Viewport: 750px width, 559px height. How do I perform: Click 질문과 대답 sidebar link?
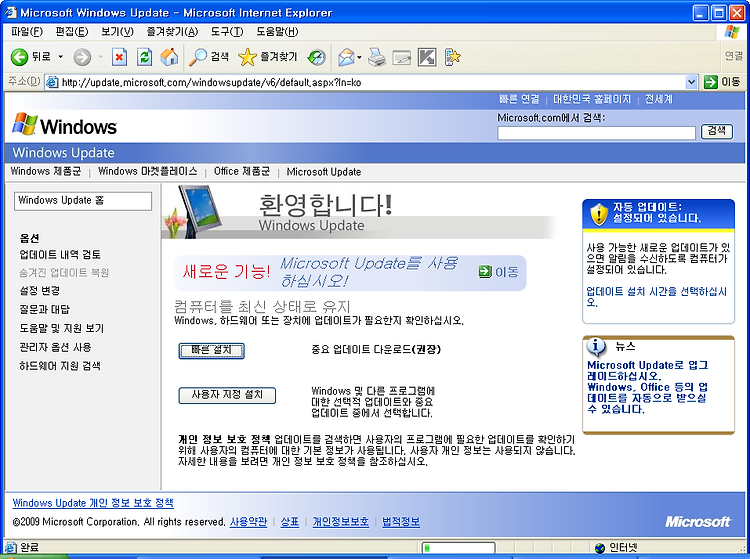[44, 309]
